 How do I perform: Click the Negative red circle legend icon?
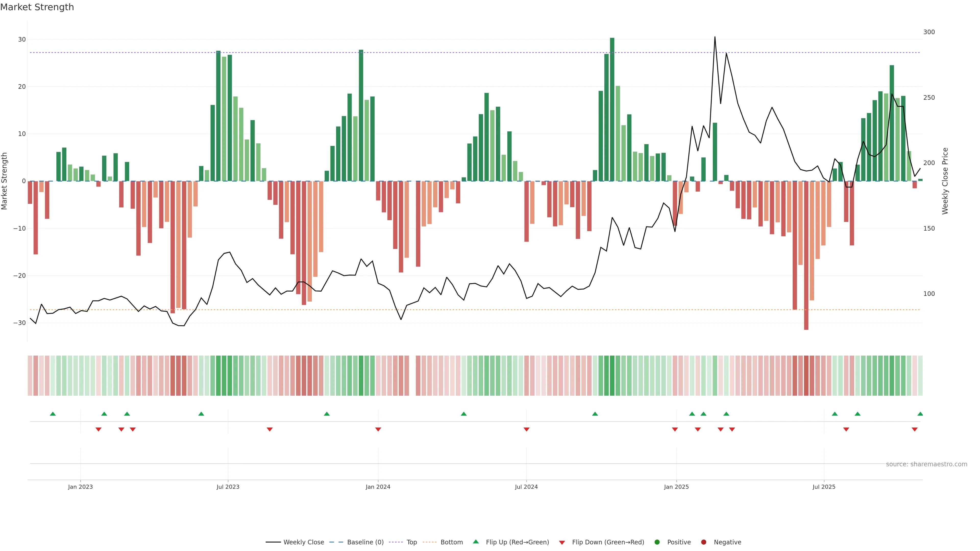[x=703, y=542]
